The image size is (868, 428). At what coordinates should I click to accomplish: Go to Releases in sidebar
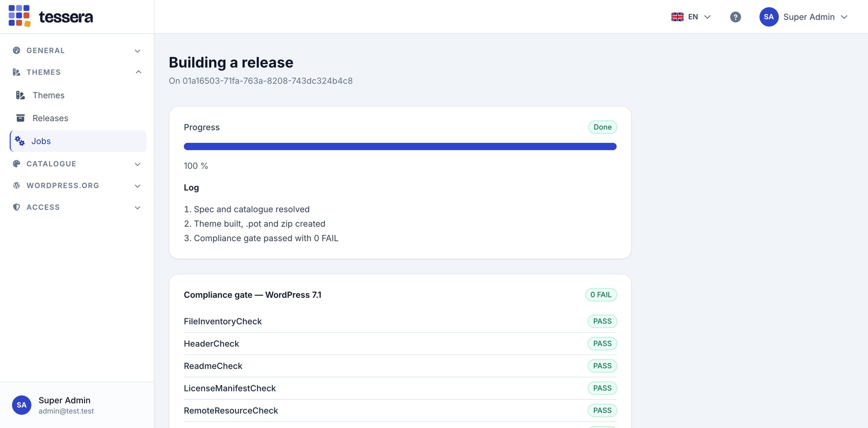pos(78,118)
